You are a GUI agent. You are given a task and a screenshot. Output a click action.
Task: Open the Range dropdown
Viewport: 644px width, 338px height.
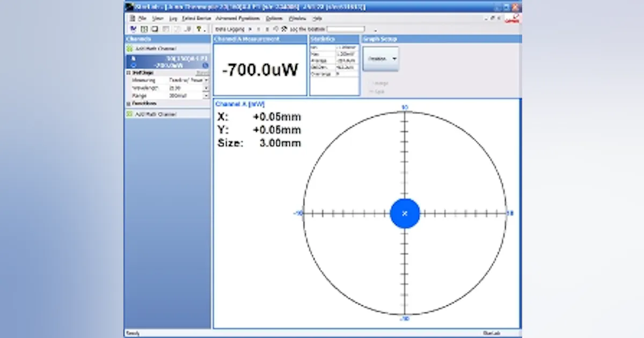[x=207, y=95]
